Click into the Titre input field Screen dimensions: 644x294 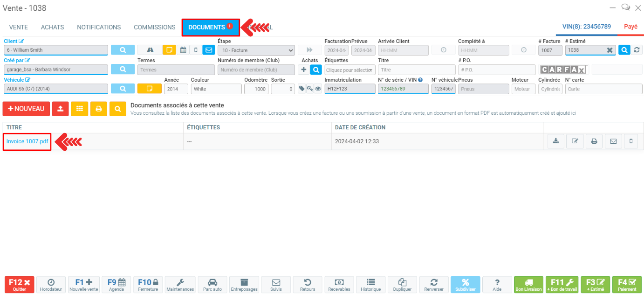pyautogui.click(x=416, y=70)
